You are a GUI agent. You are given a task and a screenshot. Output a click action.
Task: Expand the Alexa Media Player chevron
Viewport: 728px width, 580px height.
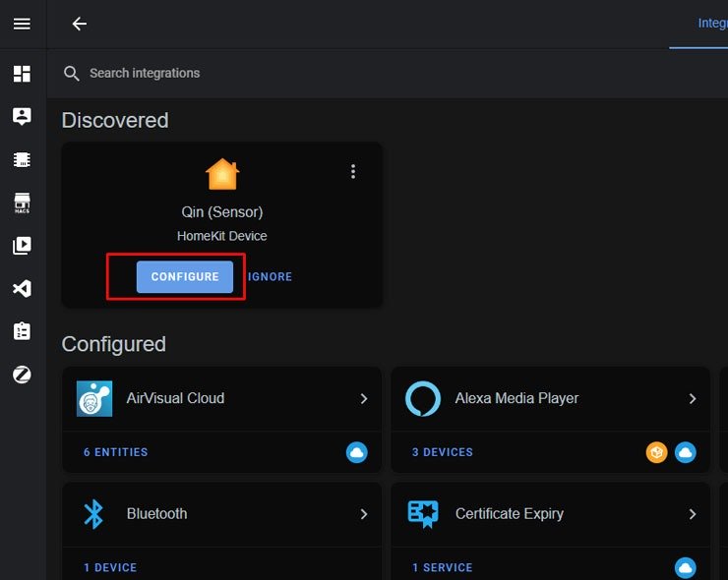coord(693,398)
